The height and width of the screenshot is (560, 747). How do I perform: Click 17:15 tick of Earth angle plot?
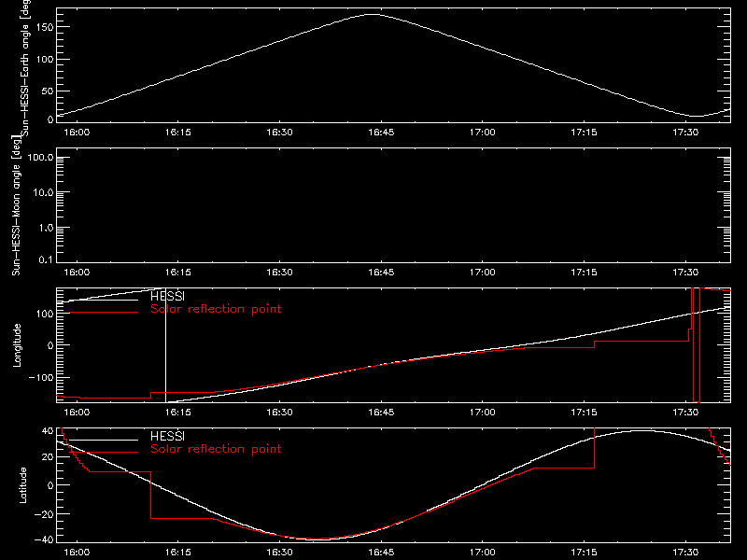click(x=585, y=132)
